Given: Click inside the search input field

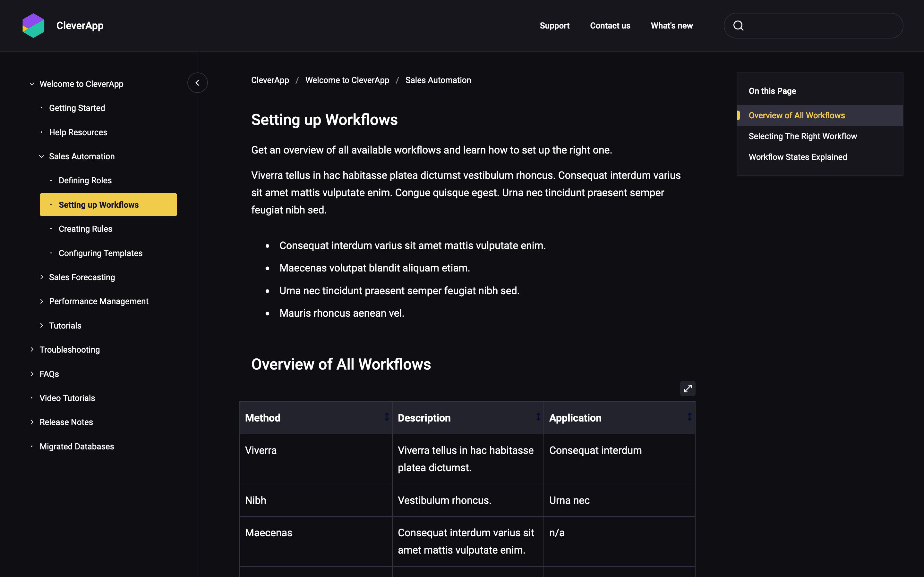Looking at the screenshot, I should coord(821,26).
